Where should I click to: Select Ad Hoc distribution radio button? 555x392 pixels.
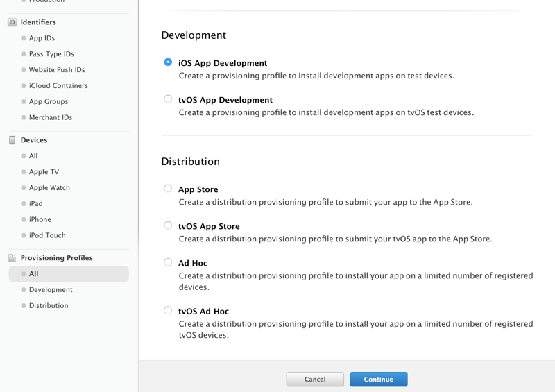click(x=168, y=262)
